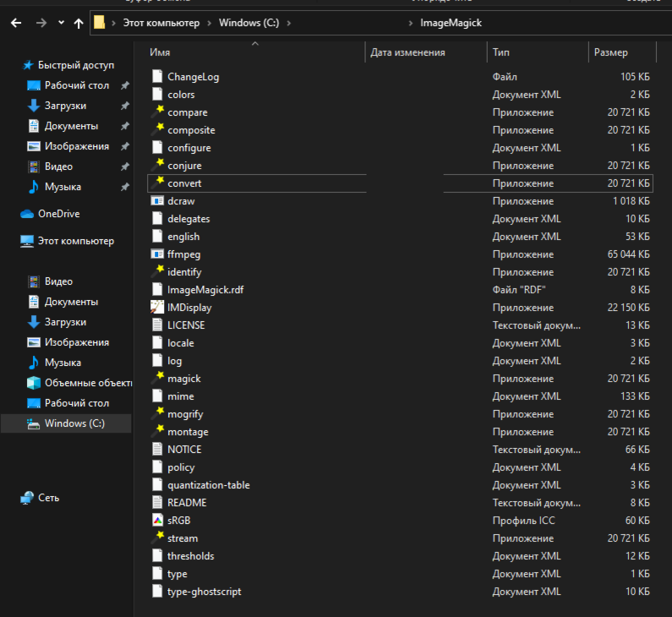Select the sRGB ICC profile icon
Screen dimensions: 672x617
(x=157, y=520)
